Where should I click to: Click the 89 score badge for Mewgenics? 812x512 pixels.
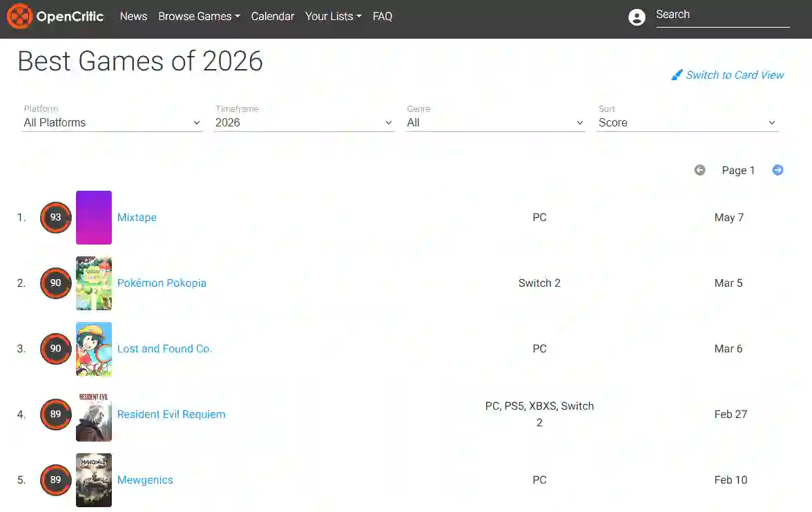tap(55, 480)
